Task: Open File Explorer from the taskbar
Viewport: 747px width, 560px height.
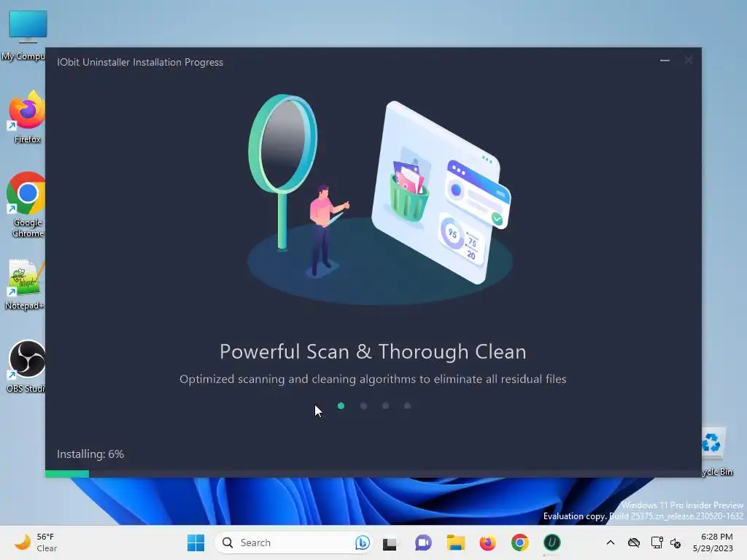Action: 455,542
